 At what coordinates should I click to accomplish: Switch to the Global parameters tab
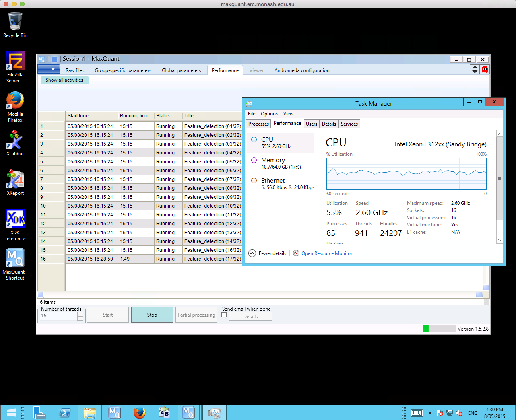coord(181,70)
